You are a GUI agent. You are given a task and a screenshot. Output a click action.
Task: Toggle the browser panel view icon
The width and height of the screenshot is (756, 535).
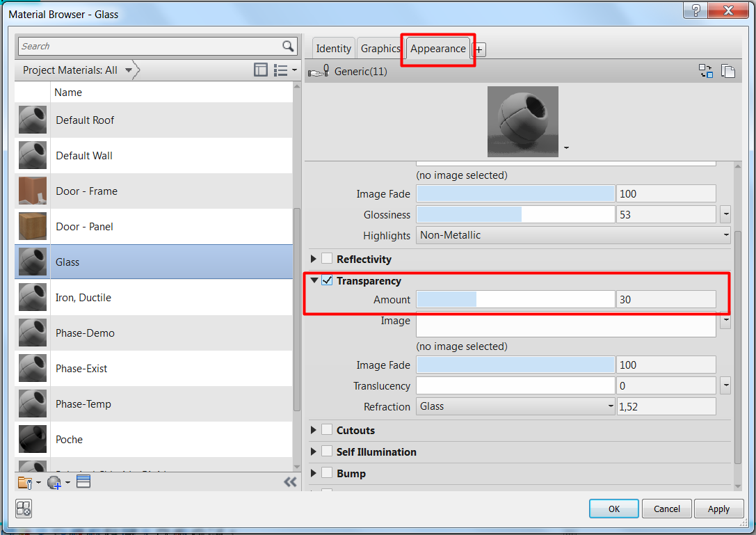point(23,509)
